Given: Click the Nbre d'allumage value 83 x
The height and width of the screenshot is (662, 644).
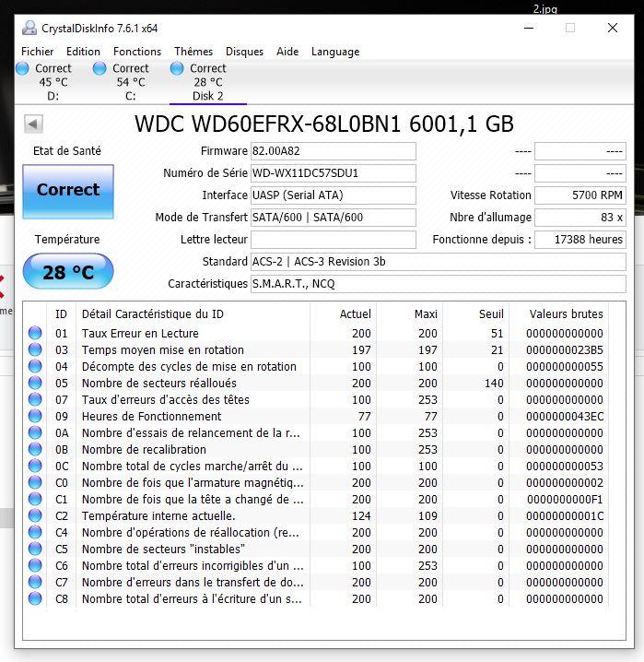Looking at the screenshot, I should (580, 218).
